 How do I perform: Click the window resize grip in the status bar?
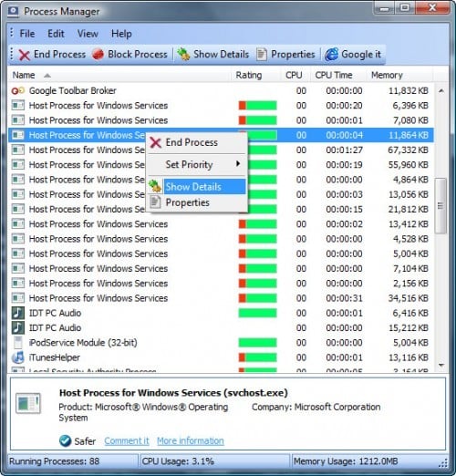(443, 462)
